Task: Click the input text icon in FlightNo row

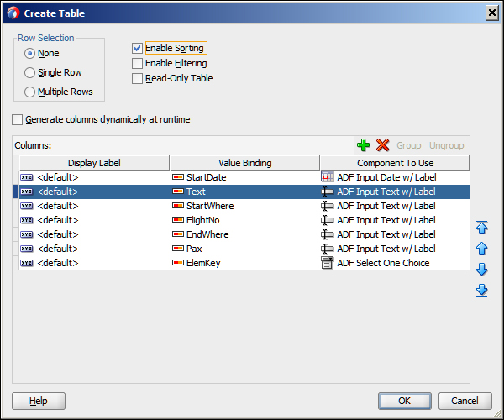Action: [328, 220]
